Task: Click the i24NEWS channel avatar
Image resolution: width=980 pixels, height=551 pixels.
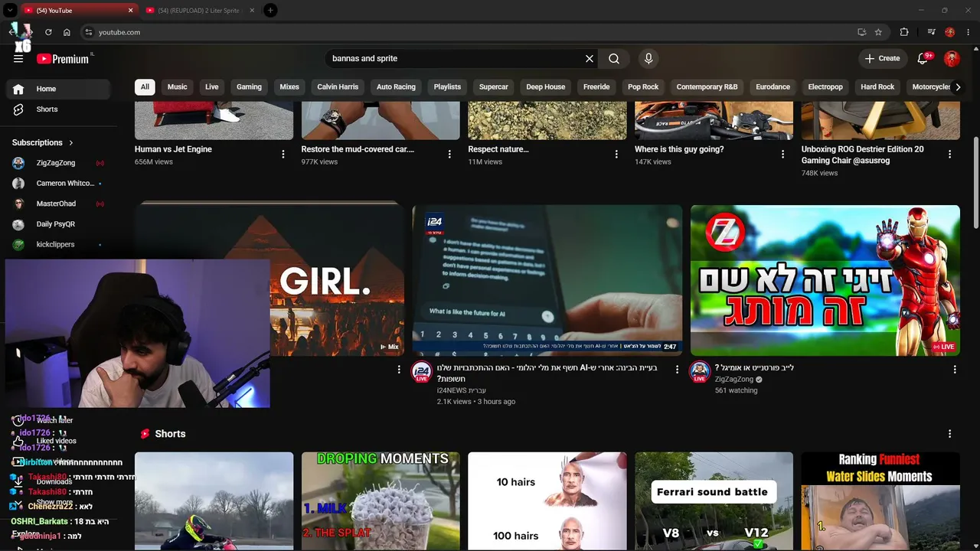Action: pyautogui.click(x=422, y=372)
